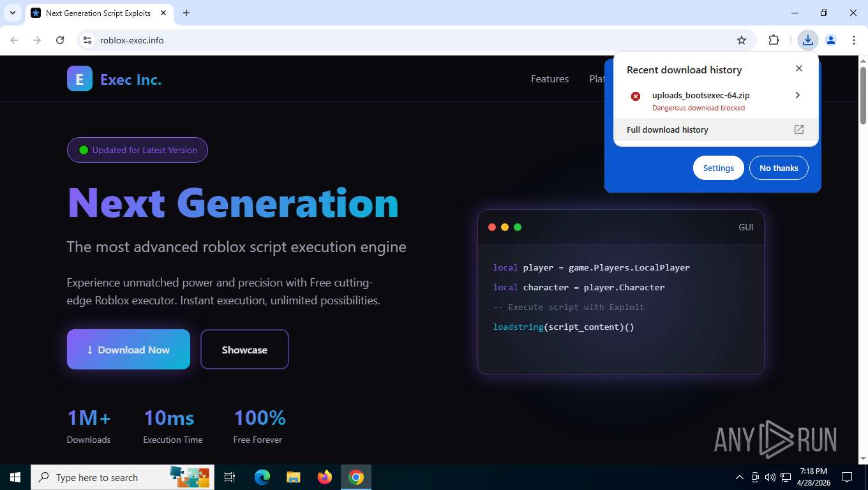868x490 pixels.
Task: Open the Extensions puzzle icon
Action: click(x=774, y=40)
